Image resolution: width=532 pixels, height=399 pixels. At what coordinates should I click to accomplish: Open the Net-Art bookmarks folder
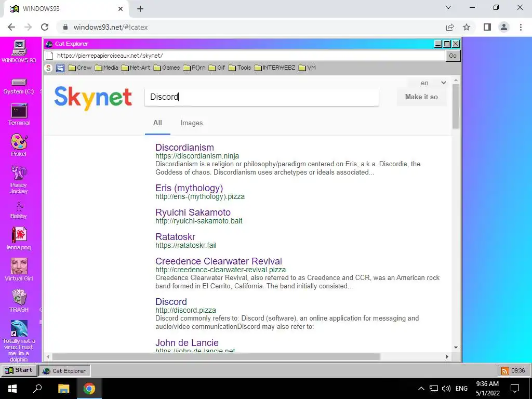pyautogui.click(x=136, y=68)
